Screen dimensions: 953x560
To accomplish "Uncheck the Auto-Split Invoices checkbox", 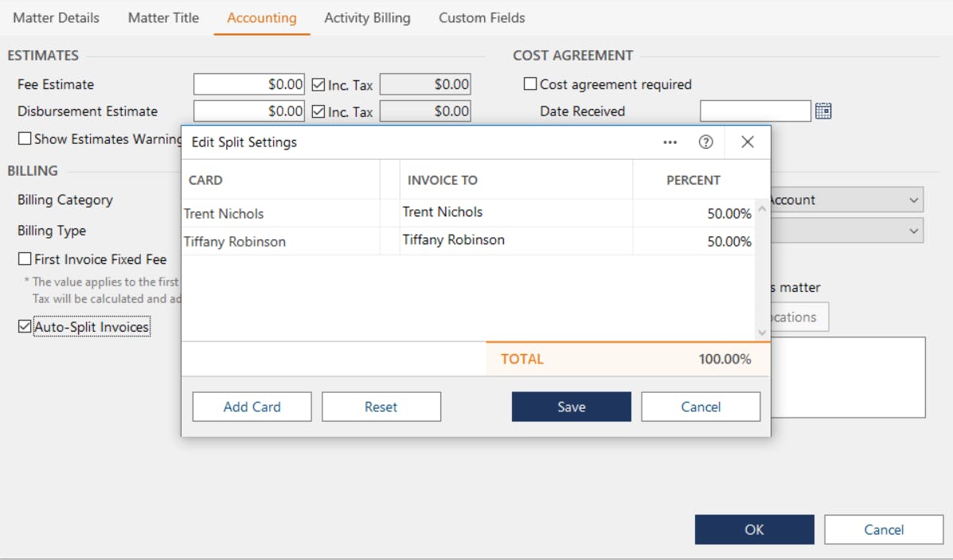I will click(x=25, y=327).
